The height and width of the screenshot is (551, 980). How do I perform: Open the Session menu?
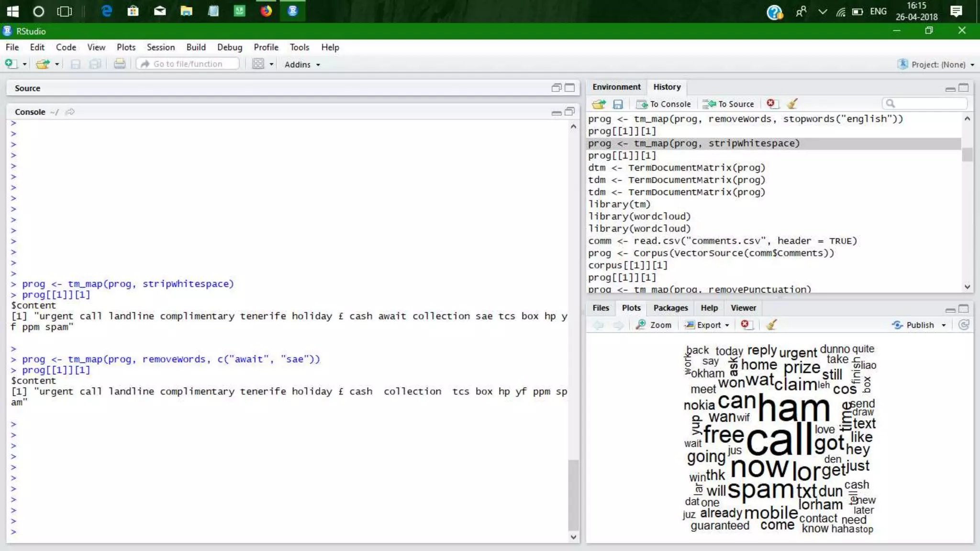(160, 47)
